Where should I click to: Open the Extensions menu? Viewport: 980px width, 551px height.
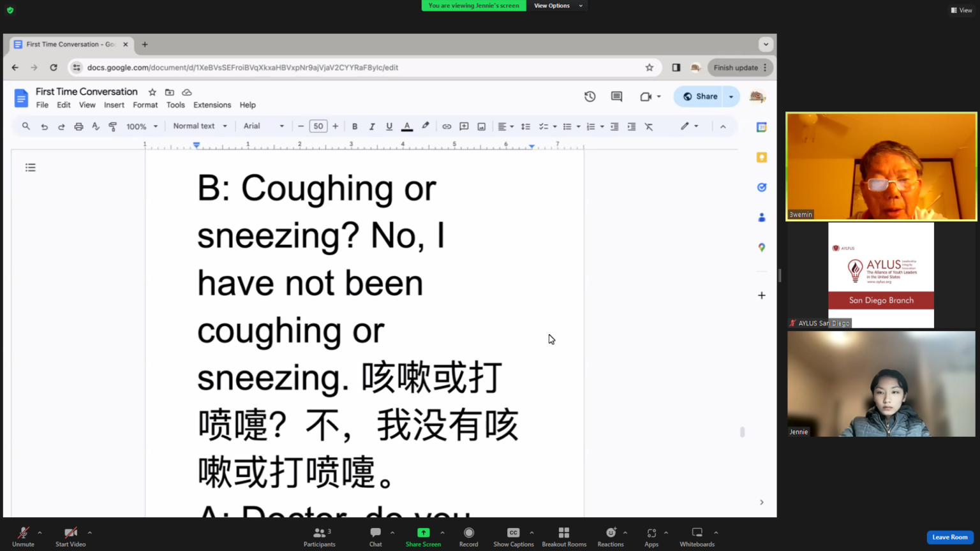(x=212, y=105)
